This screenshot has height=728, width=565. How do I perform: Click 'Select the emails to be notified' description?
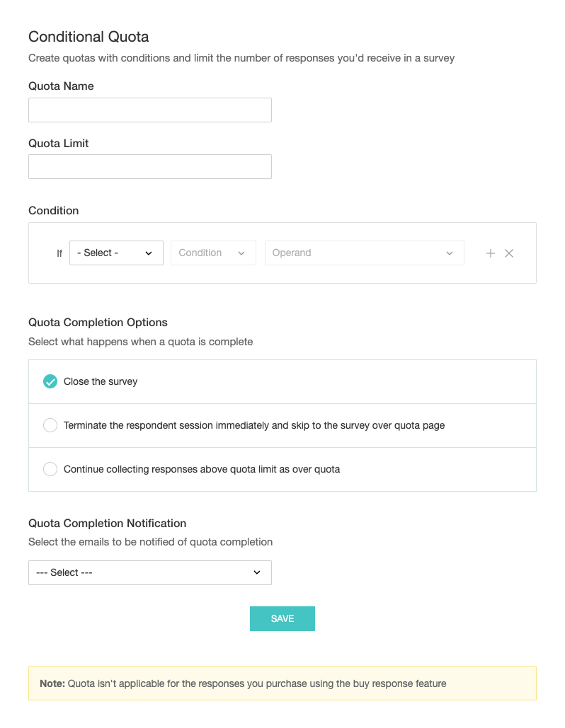point(150,542)
